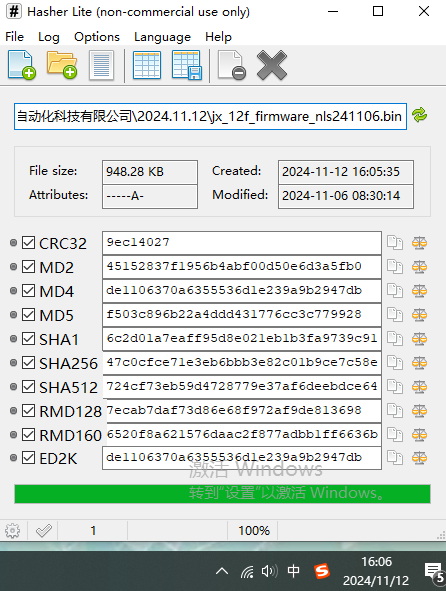Open the File menu

point(14,37)
